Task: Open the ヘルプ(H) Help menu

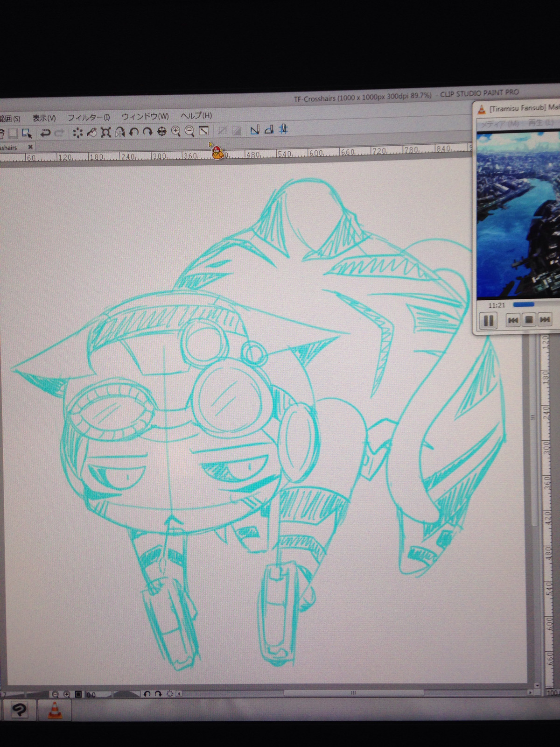Action: (196, 115)
